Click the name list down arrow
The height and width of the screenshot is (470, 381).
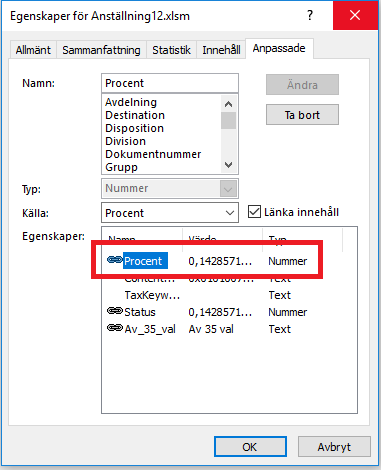[228, 165]
